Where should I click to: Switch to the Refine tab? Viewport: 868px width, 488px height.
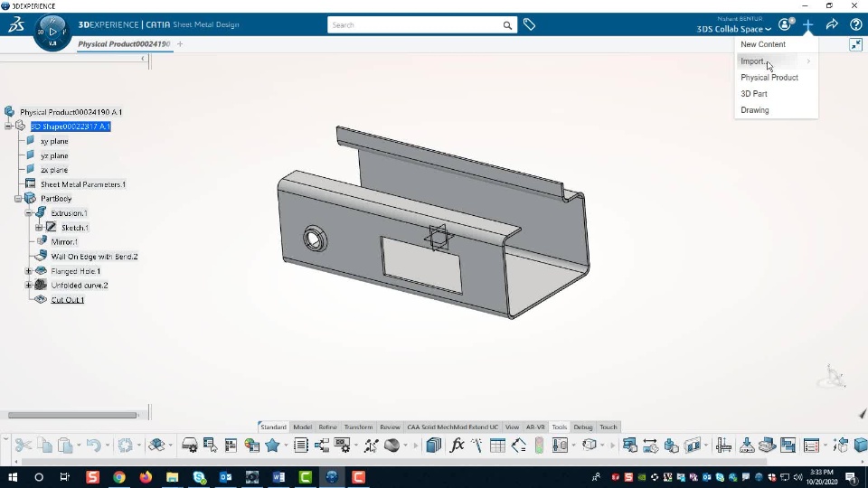[x=327, y=427]
